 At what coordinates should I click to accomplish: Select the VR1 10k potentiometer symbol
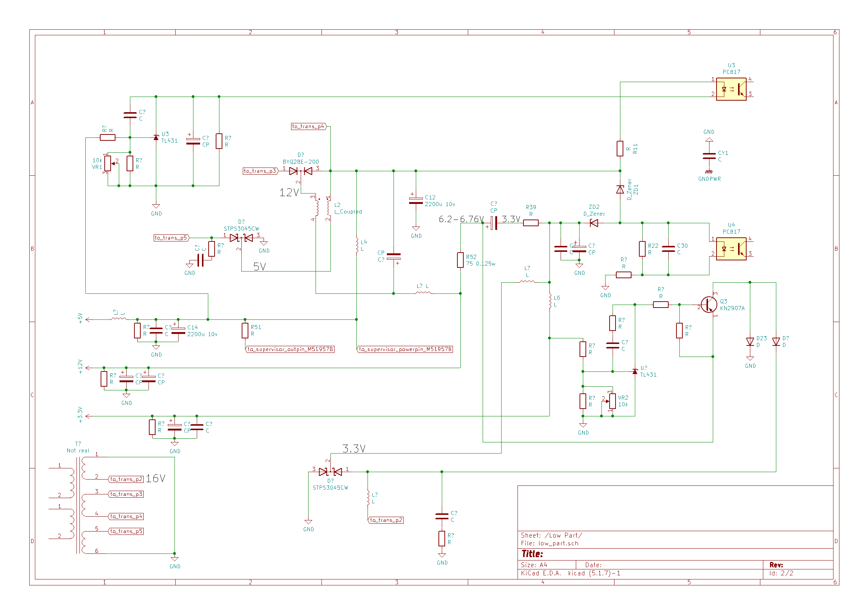(108, 164)
